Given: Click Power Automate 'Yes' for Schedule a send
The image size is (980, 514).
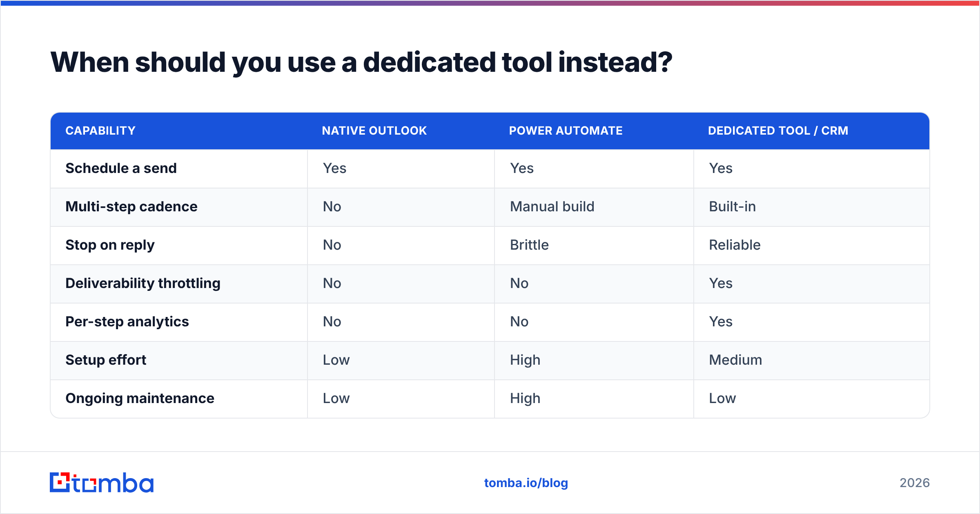Looking at the screenshot, I should (x=521, y=168).
